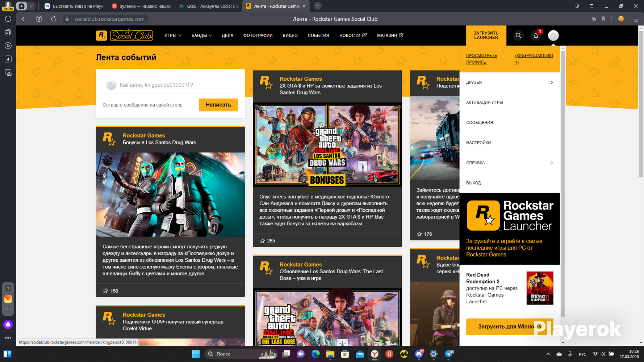Click the taskbar search box
Viewport: 644px width, 362px height.
(241, 354)
